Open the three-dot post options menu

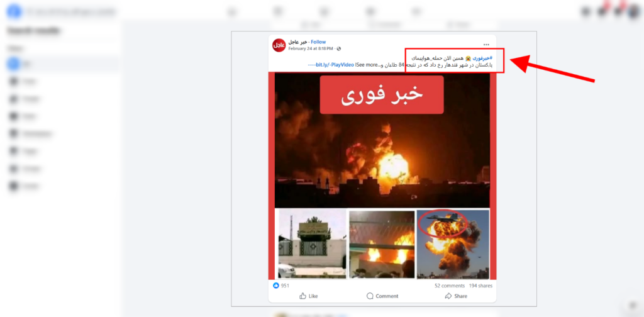point(486,45)
